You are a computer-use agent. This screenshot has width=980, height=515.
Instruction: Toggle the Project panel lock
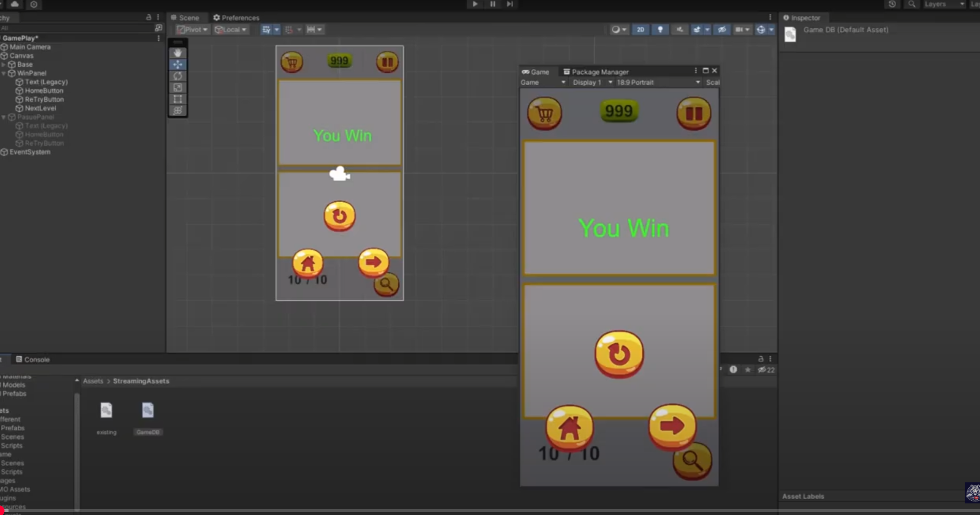coord(760,359)
